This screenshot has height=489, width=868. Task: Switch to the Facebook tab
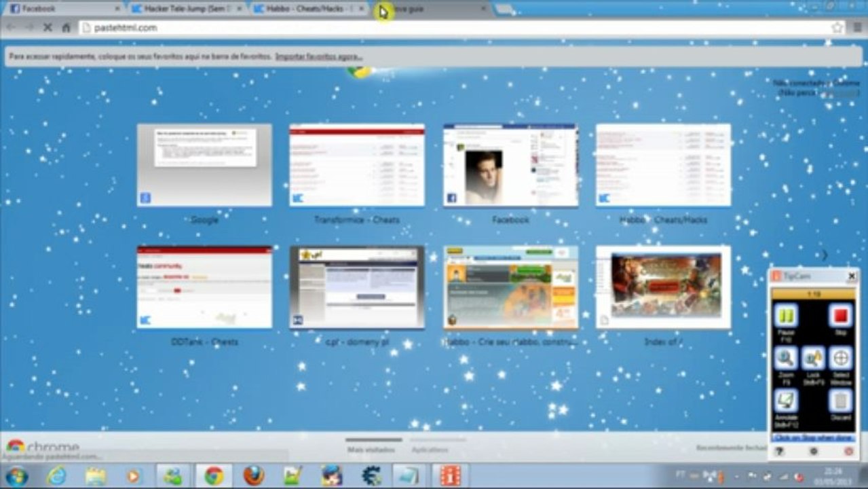[64, 9]
